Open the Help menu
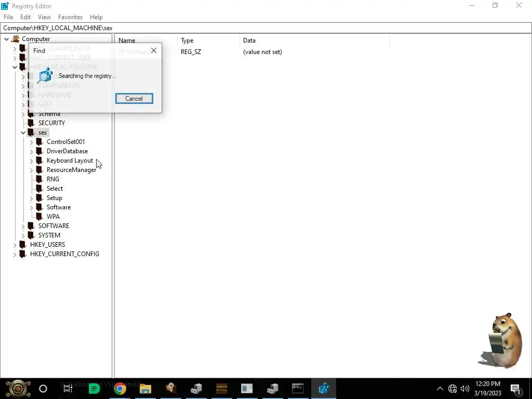Viewport: 532px width, 399px height. point(96,17)
